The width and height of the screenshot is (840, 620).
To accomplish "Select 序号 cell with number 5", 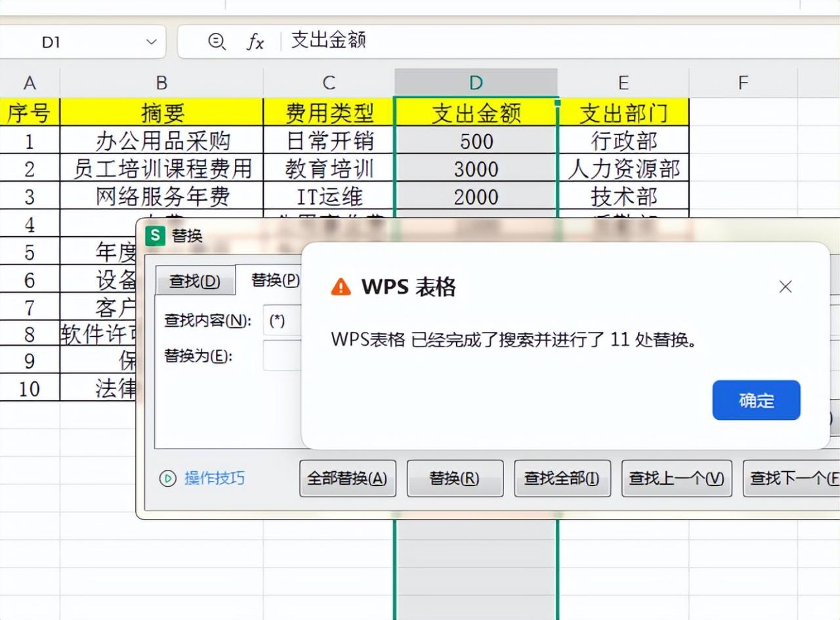I will point(30,251).
